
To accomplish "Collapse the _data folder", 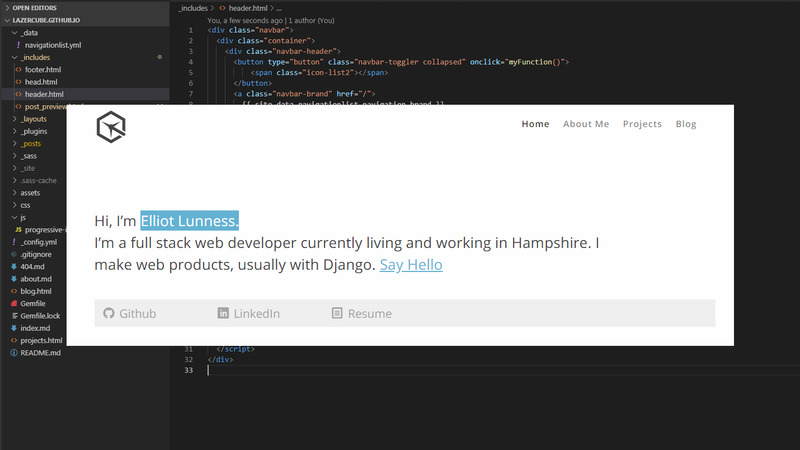I will click(14, 33).
